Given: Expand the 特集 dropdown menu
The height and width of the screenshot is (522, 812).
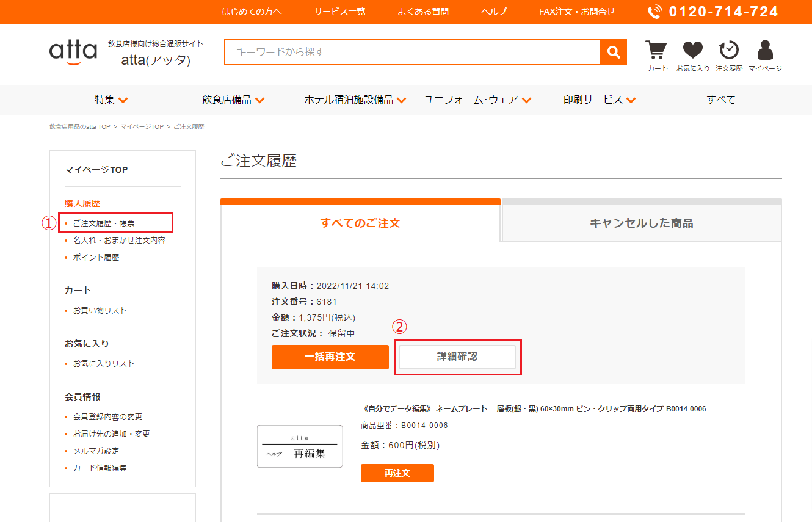Looking at the screenshot, I should point(111,100).
